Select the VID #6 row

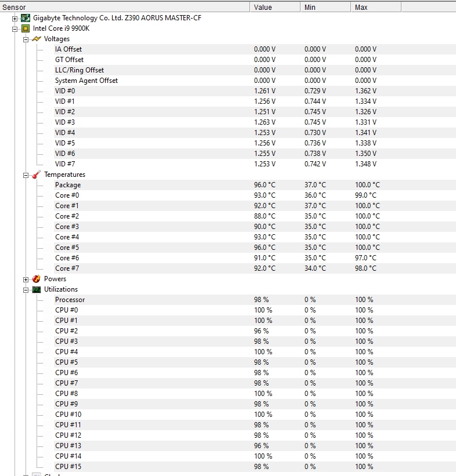[x=255, y=153]
